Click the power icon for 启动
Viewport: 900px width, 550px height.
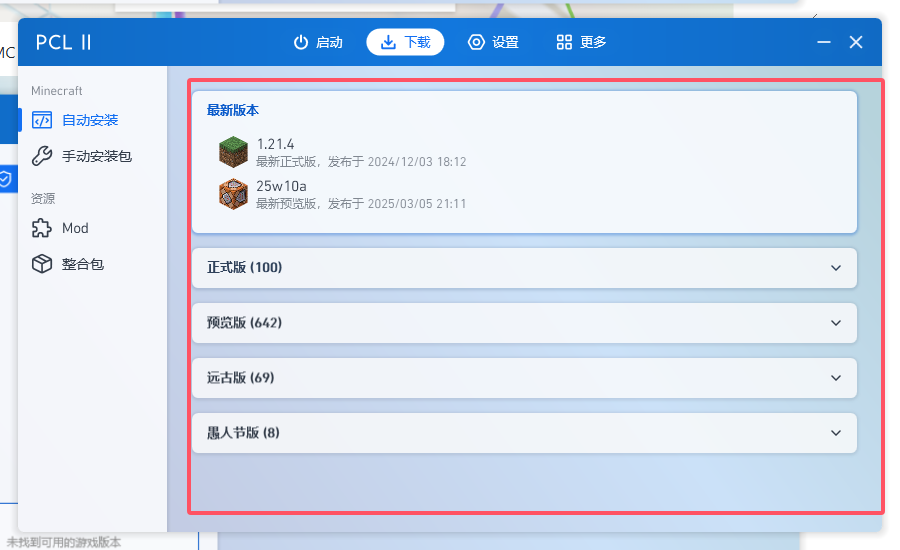click(x=301, y=42)
